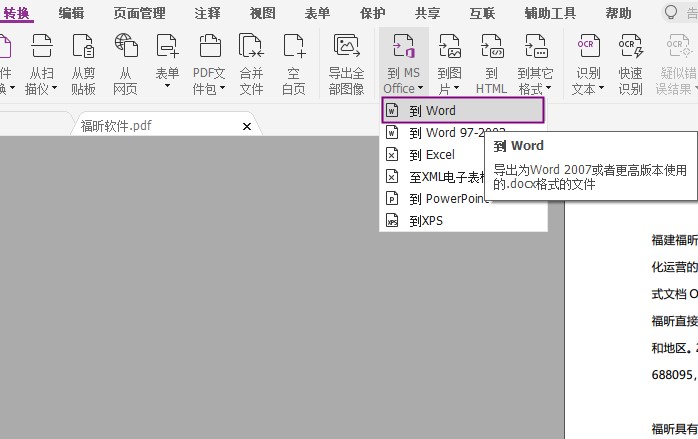This screenshot has width=698, height=439.
Task: Switch to the 编辑 tab
Action: pyautogui.click(x=71, y=13)
